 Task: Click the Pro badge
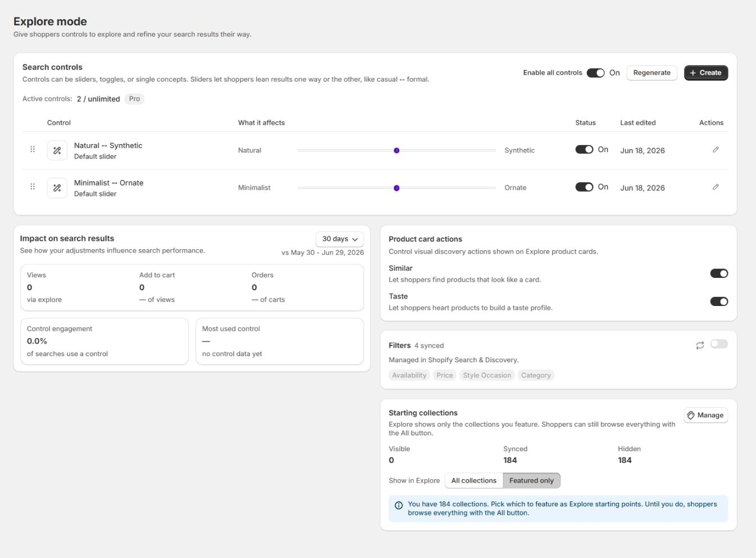coord(134,98)
